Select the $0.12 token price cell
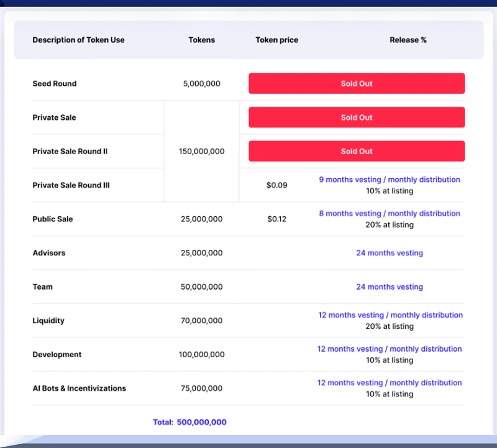This screenshot has width=497, height=448. tap(276, 219)
